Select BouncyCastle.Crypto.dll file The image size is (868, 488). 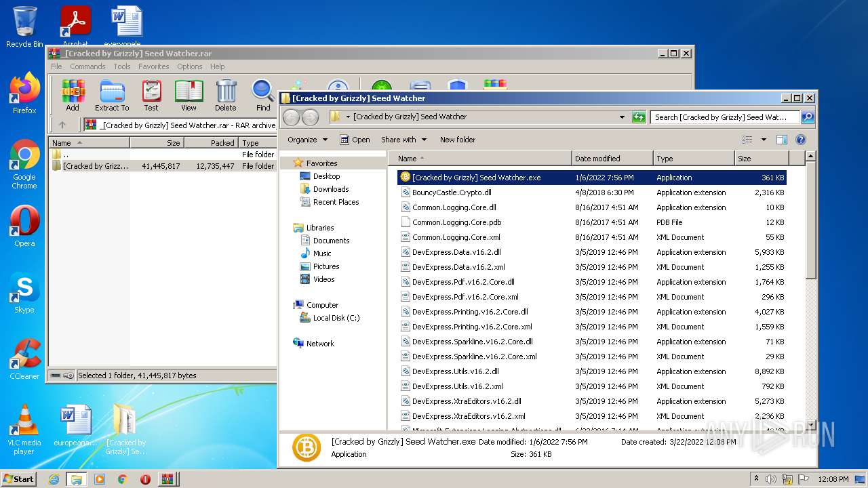[452, 192]
